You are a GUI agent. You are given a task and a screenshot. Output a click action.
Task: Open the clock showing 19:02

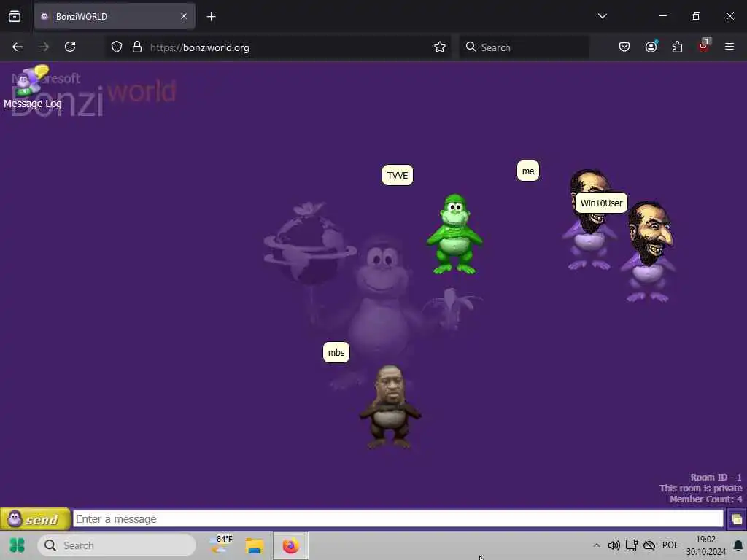(705, 545)
